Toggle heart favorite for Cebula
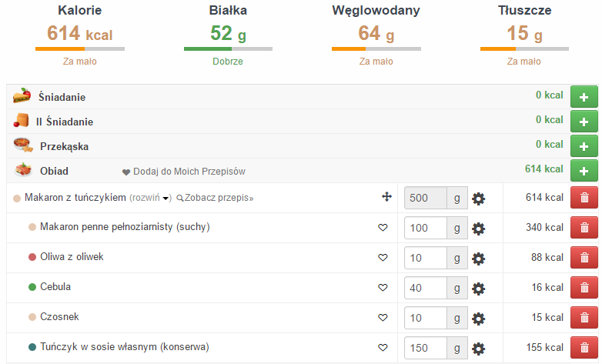 click(383, 288)
